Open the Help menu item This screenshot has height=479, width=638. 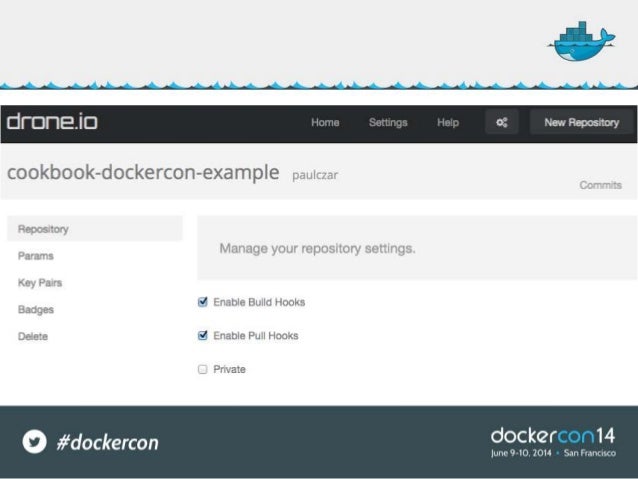pyautogui.click(x=448, y=122)
